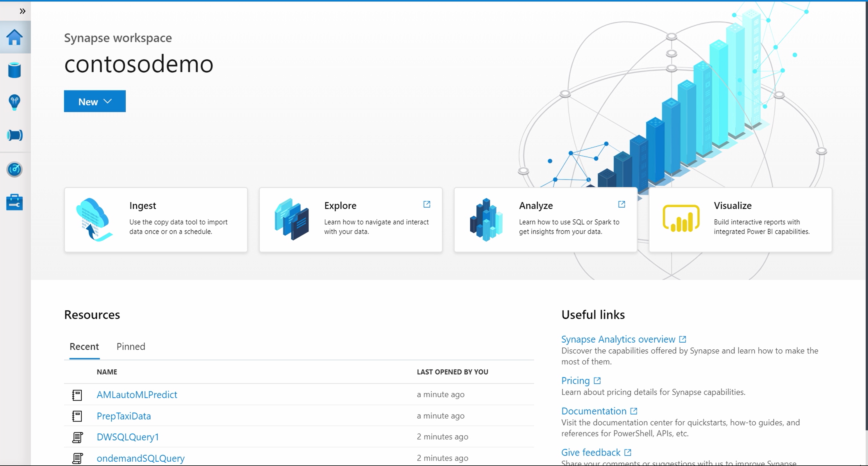This screenshot has height=466, width=868.
Task: Click the Useful links heading
Action: 593,315
